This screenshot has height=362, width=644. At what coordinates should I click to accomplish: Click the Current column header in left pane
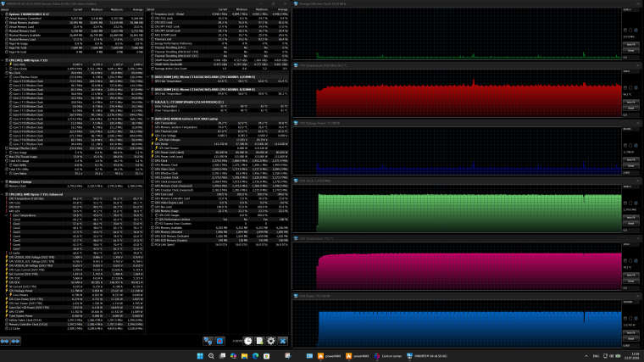click(x=74, y=9)
